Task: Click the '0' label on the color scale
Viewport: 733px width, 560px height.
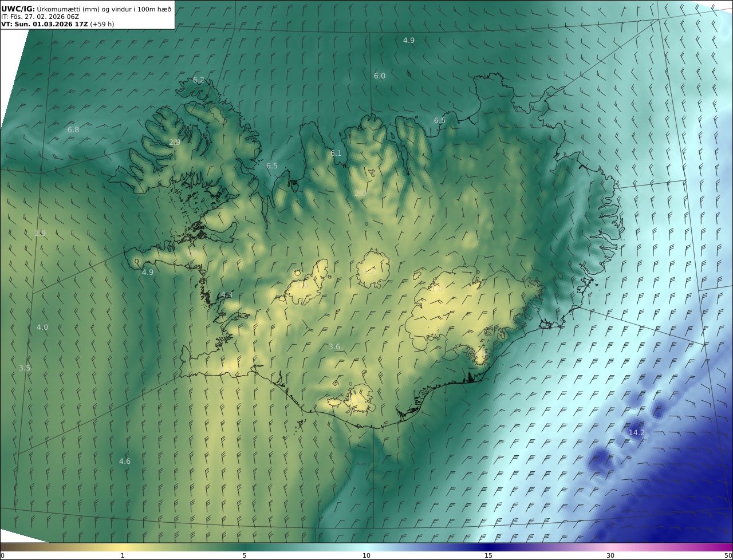Action: click(2, 555)
